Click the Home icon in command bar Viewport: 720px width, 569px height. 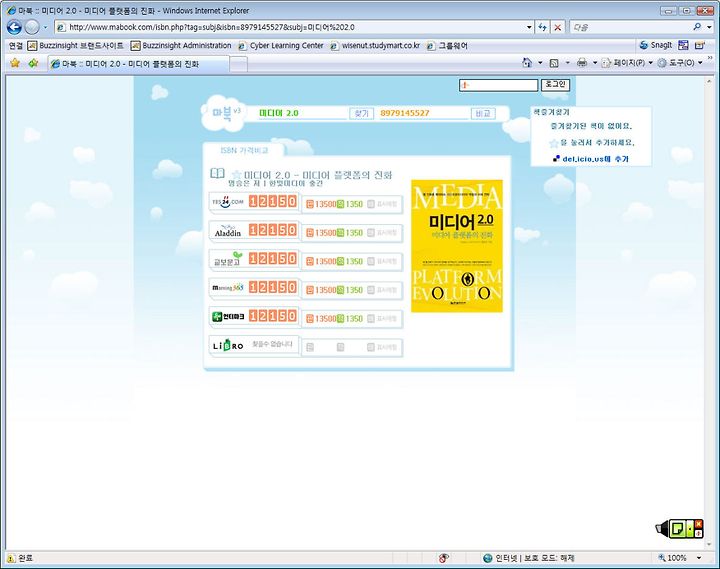(527, 62)
